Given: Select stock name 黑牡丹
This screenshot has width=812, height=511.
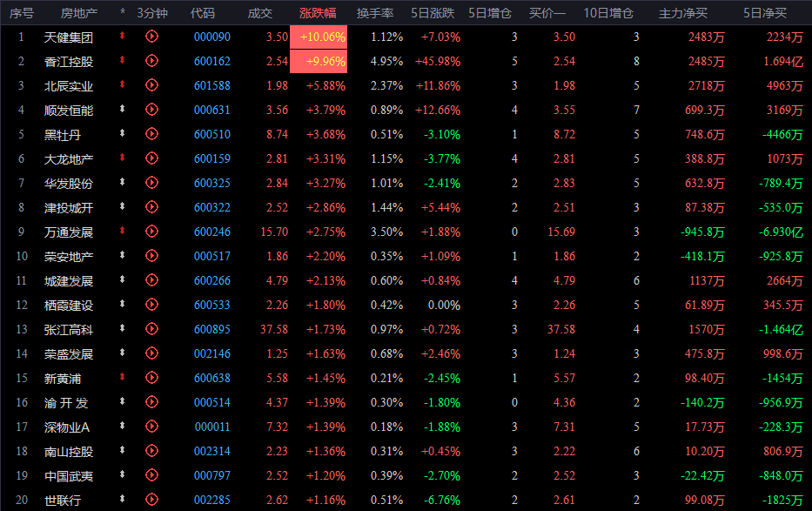Looking at the screenshot, I should click(63, 135).
